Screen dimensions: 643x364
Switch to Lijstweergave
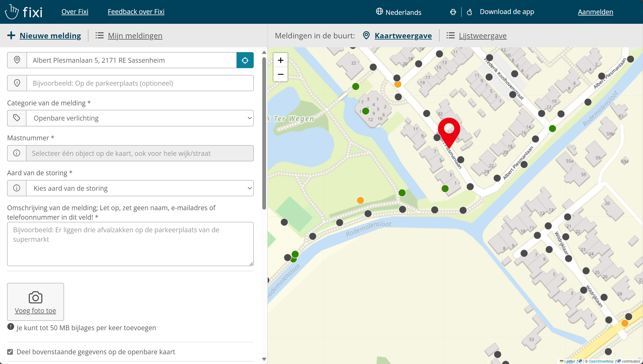pyautogui.click(x=482, y=36)
